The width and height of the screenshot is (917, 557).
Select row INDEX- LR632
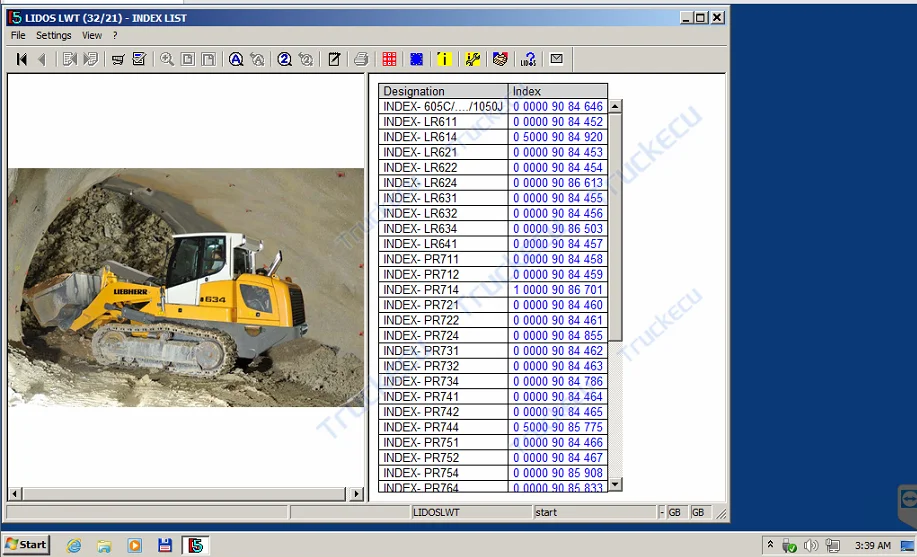point(443,214)
